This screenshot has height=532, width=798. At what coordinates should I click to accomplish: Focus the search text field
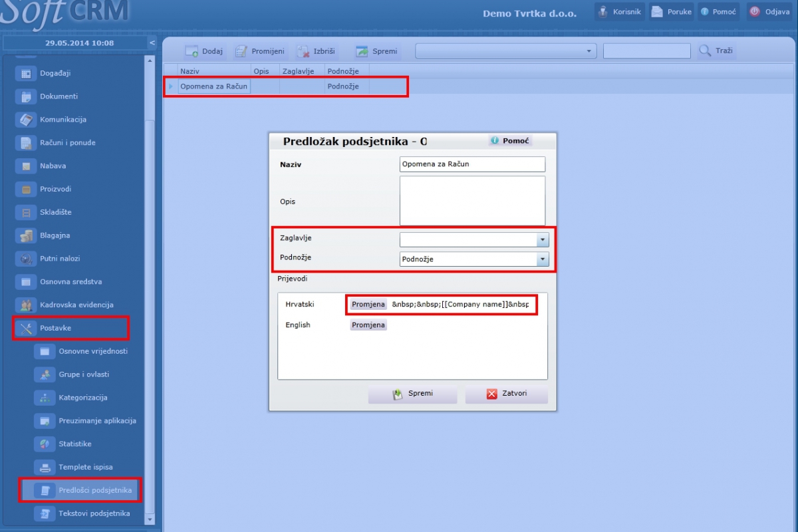(x=647, y=51)
